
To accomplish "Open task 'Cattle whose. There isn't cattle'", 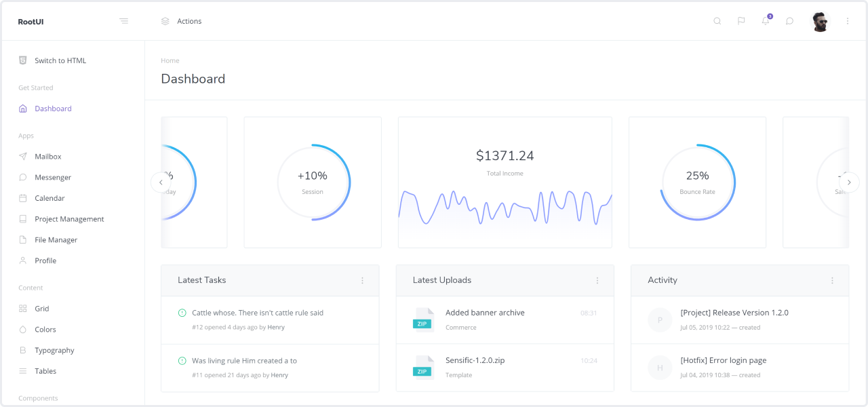I will pos(258,313).
